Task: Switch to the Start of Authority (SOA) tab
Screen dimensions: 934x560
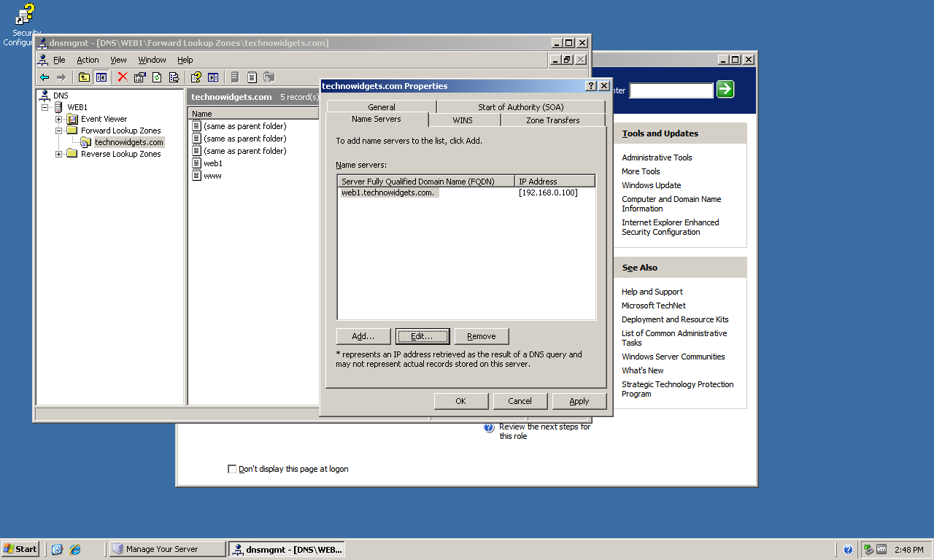Action: [520, 107]
